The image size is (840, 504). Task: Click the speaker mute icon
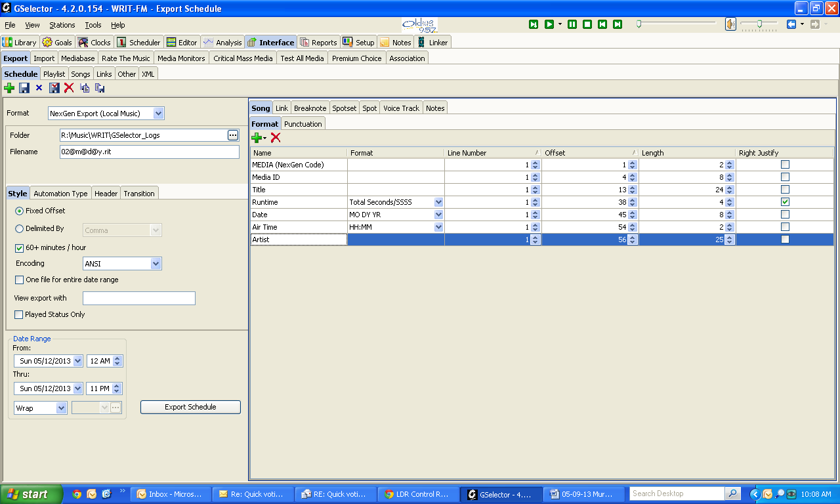730,24
